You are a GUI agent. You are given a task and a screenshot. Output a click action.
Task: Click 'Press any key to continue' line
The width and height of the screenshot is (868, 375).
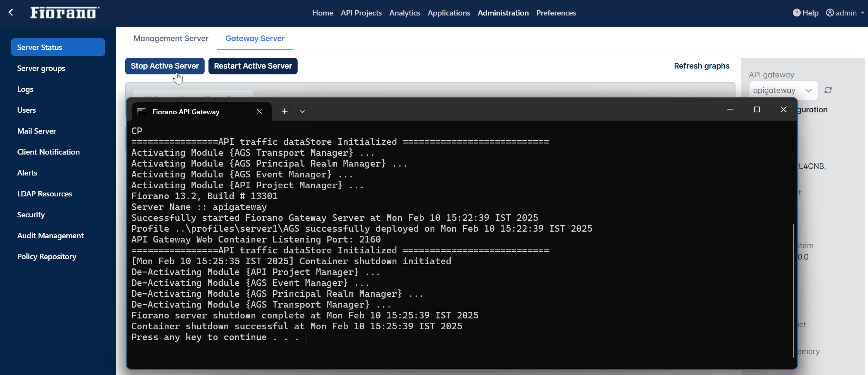215,337
